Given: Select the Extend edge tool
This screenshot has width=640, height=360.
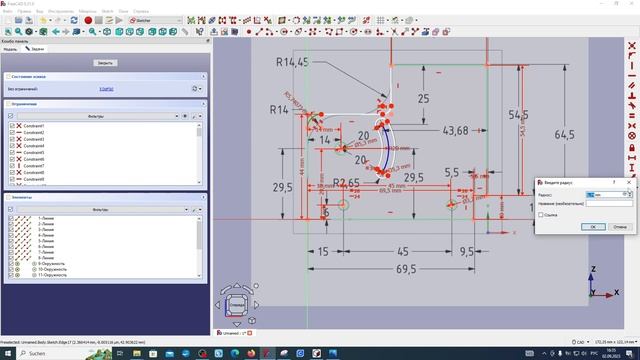Looking at the screenshot, I should click(405, 31).
